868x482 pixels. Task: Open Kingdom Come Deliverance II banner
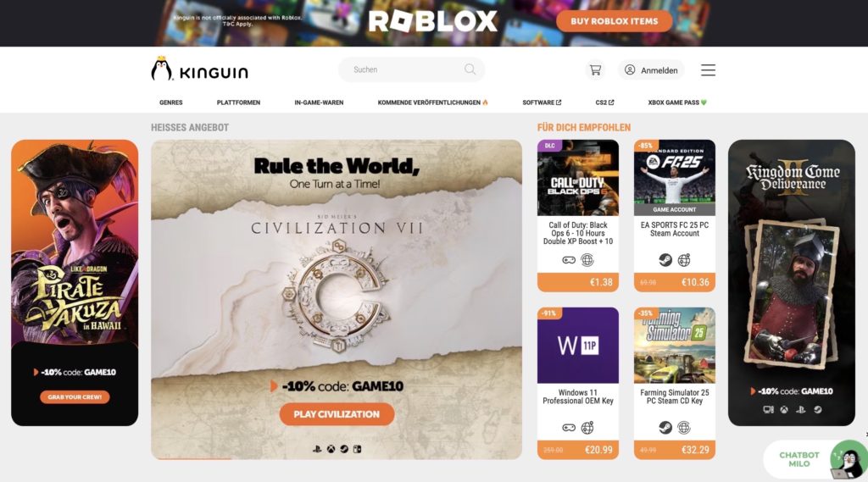[x=792, y=283]
